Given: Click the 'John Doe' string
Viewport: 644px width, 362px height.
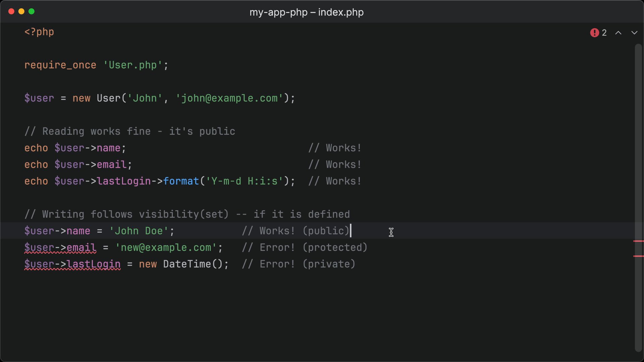Looking at the screenshot, I should click(139, 231).
